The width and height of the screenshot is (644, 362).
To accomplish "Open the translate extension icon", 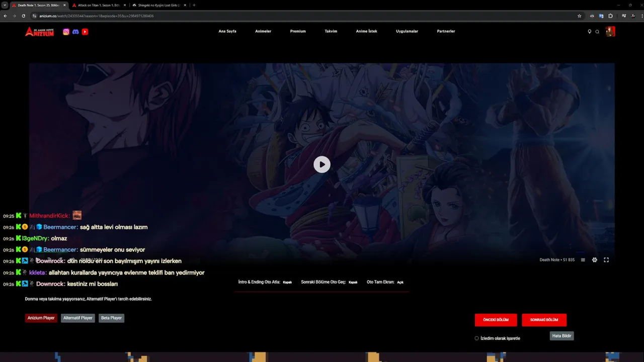I will (601, 16).
